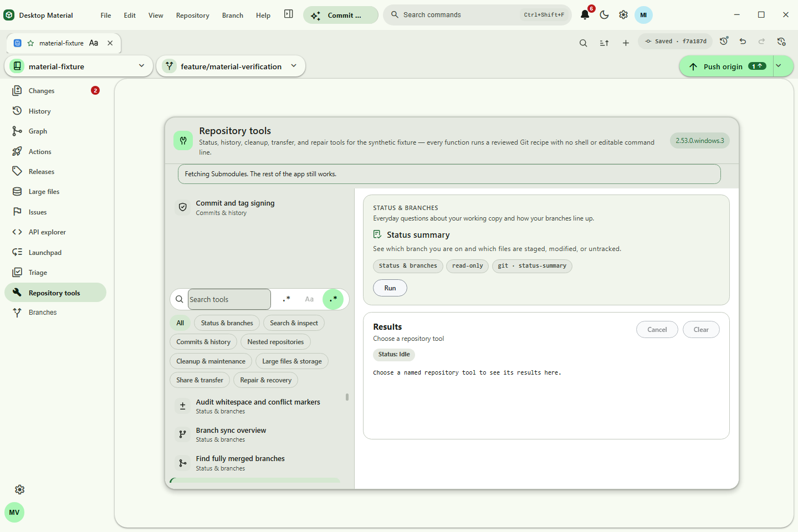Open the File menu
The height and width of the screenshot is (532, 798).
tap(106, 16)
